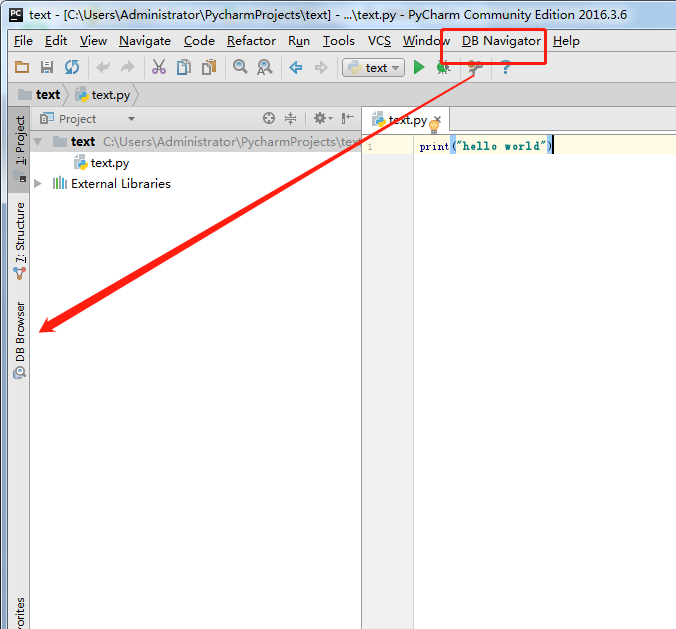Image resolution: width=676 pixels, height=629 pixels.
Task: Click the Undo arrow icon
Action: tap(103, 68)
